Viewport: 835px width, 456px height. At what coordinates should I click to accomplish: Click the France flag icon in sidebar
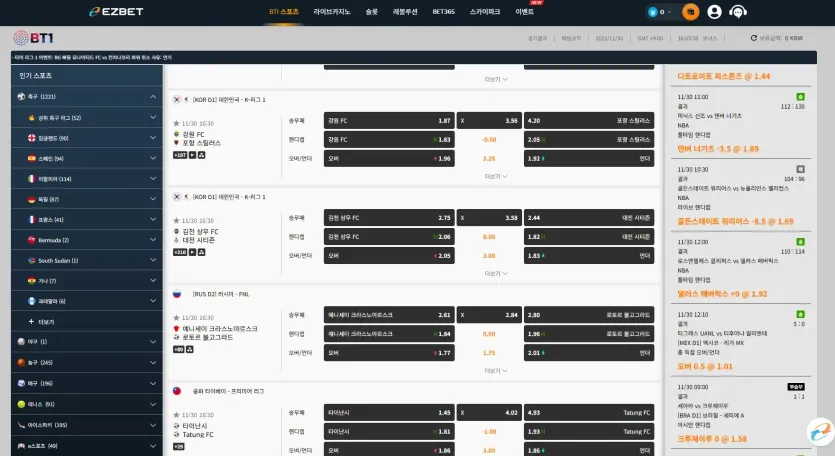coord(31,219)
